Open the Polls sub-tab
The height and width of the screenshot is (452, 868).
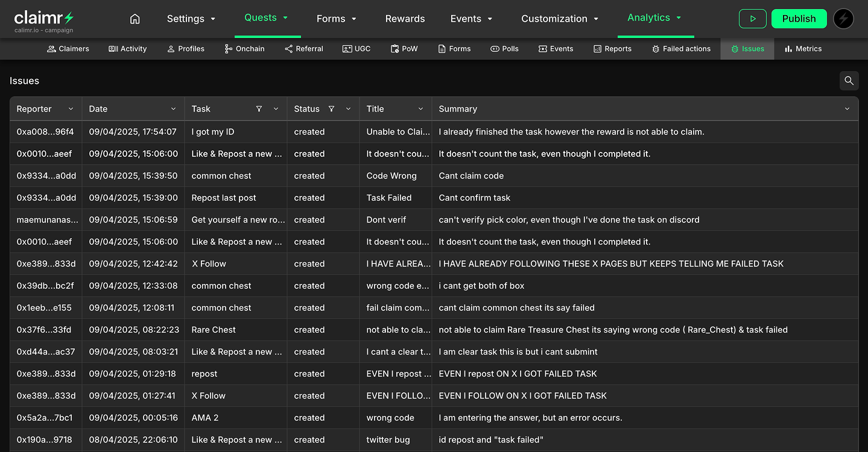[x=504, y=49]
